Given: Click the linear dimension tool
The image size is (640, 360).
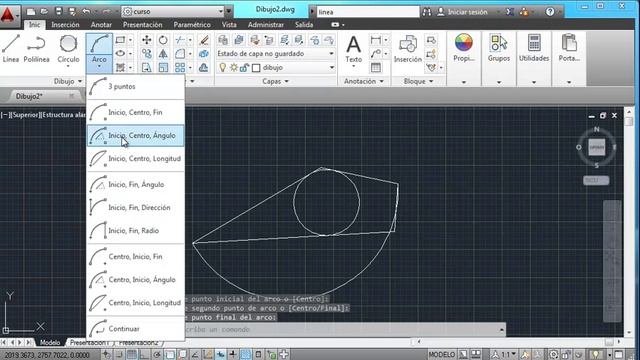Looking at the screenshot, I should coord(376,40).
